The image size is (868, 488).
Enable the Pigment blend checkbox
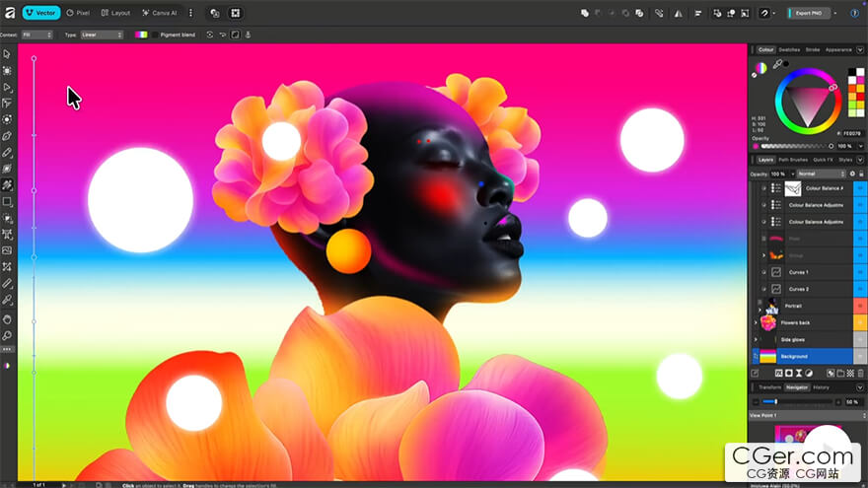click(156, 35)
